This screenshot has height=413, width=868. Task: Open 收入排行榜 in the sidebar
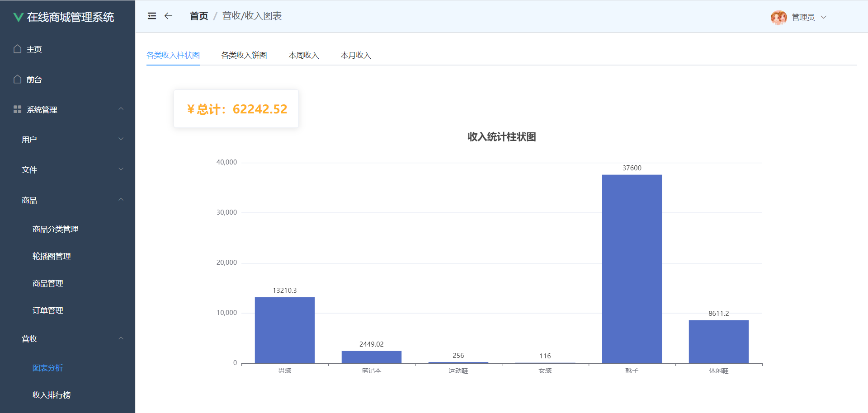pos(52,395)
